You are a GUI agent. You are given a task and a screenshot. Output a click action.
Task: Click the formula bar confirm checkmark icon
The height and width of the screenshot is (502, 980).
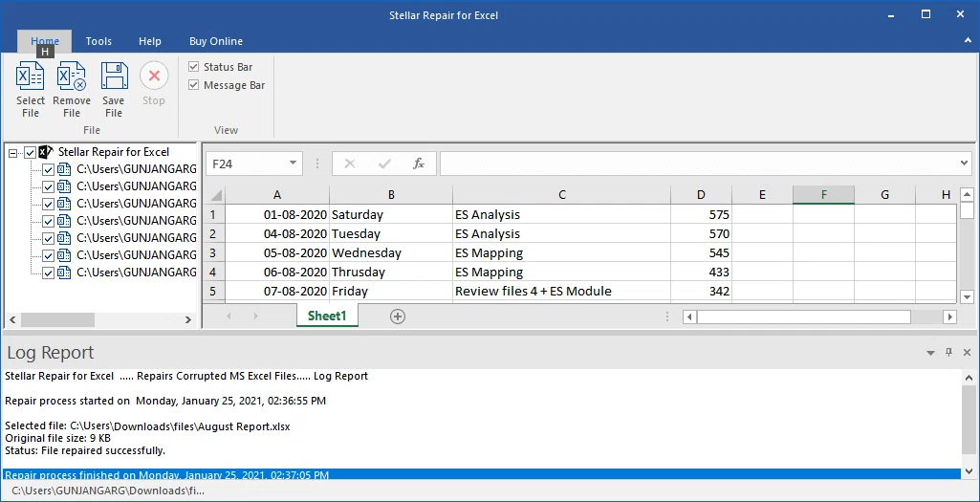click(384, 164)
